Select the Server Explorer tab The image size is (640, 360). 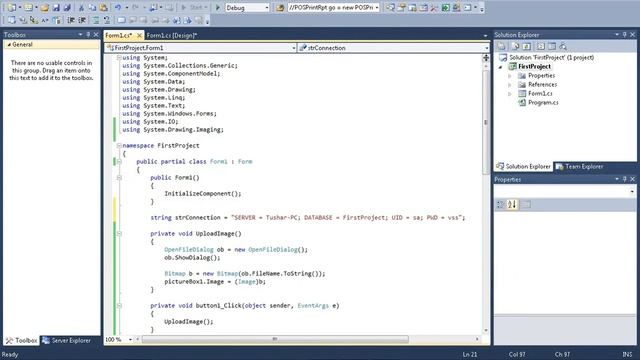pyautogui.click(x=67, y=340)
